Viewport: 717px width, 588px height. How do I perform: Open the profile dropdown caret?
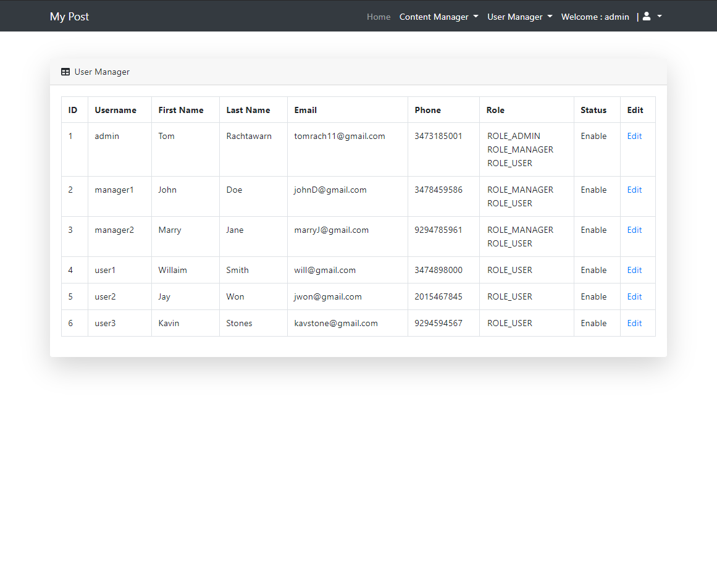click(660, 17)
